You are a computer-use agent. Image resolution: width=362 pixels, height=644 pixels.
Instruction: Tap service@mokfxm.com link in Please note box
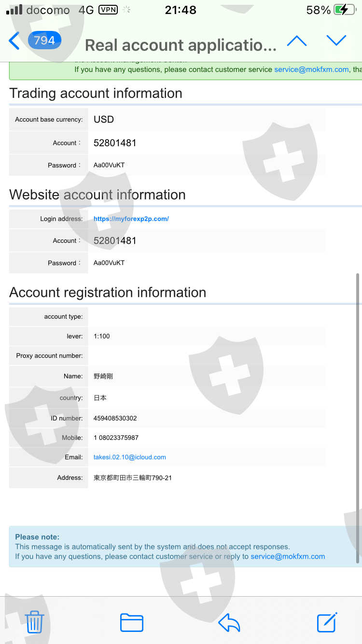288,556
